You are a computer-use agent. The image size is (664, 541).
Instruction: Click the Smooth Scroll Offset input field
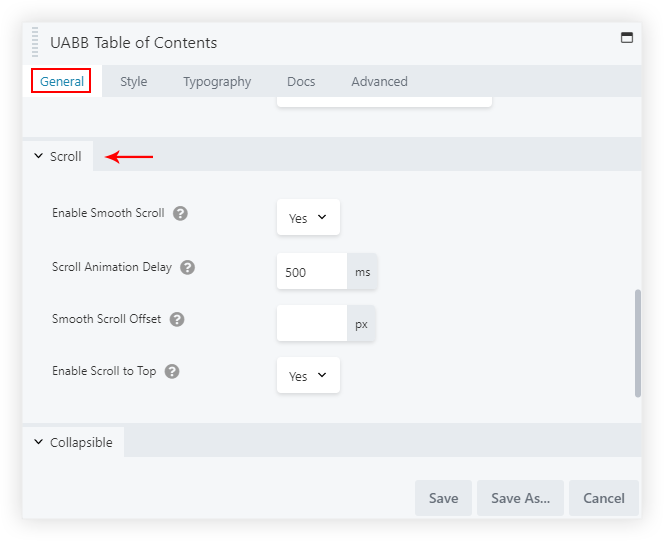click(x=311, y=323)
